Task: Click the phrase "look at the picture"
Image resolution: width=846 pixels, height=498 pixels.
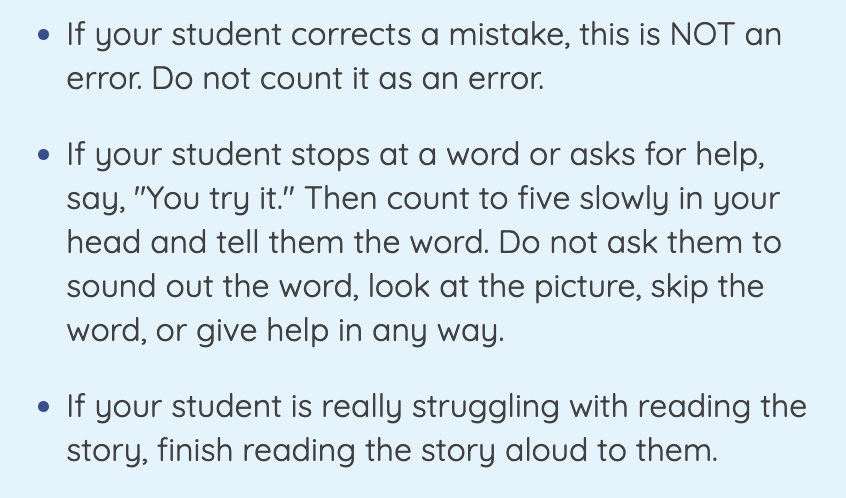Action: click(504, 287)
